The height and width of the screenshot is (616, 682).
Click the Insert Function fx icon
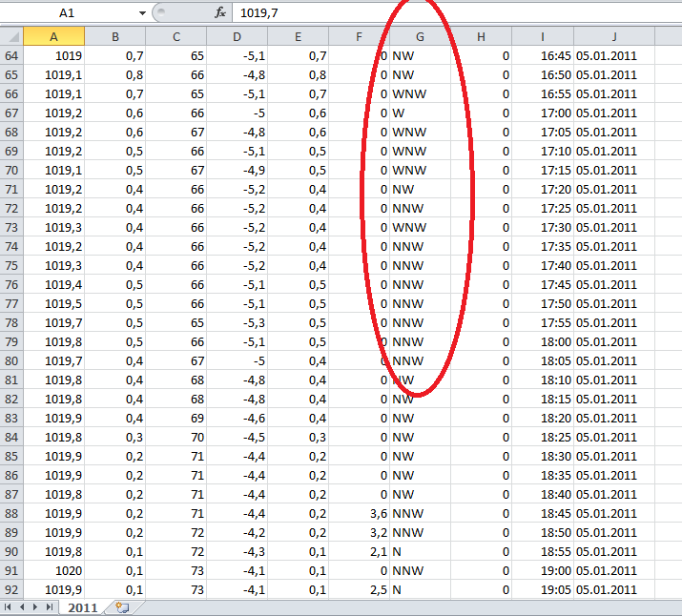click(x=220, y=13)
